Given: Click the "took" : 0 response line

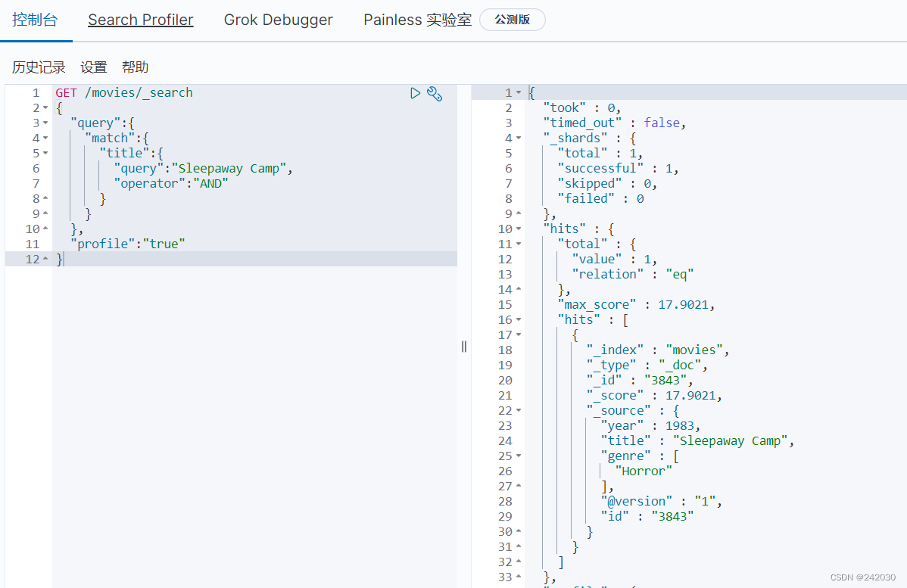Looking at the screenshot, I should (x=582, y=107).
